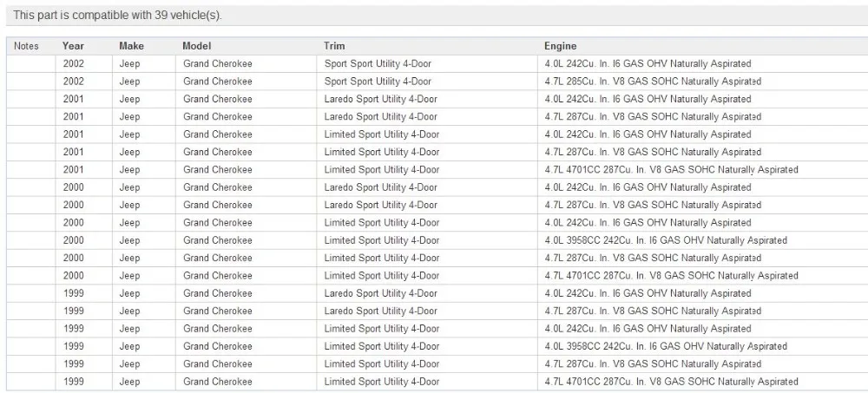Click Grand Cherokee in the 1999 '4.7L 4701CC' row

(218, 382)
